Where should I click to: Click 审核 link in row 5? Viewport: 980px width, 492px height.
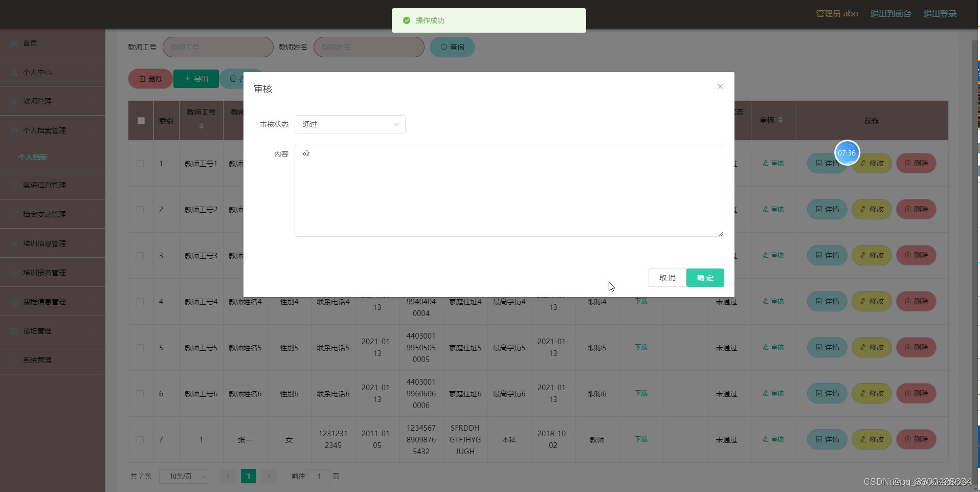pos(773,347)
